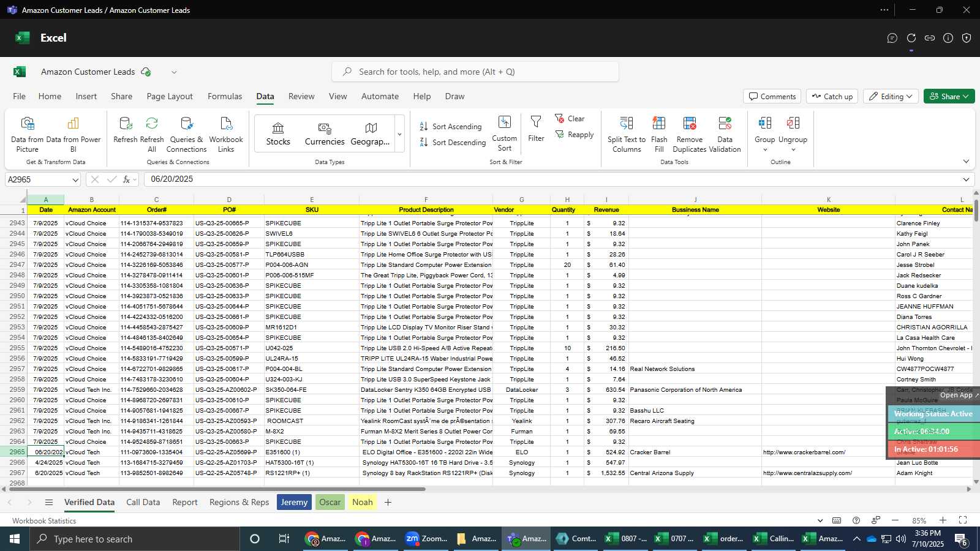Open Queries & Connections

(x=186, y=135)
